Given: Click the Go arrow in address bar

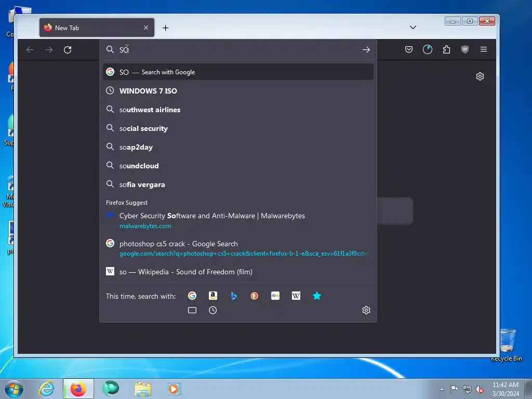Looking at the screenshot, I should [x=366, y=49].
